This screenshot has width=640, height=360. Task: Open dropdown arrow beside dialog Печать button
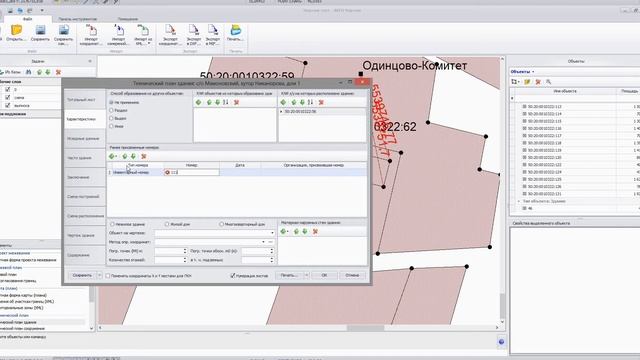(307, 276)
